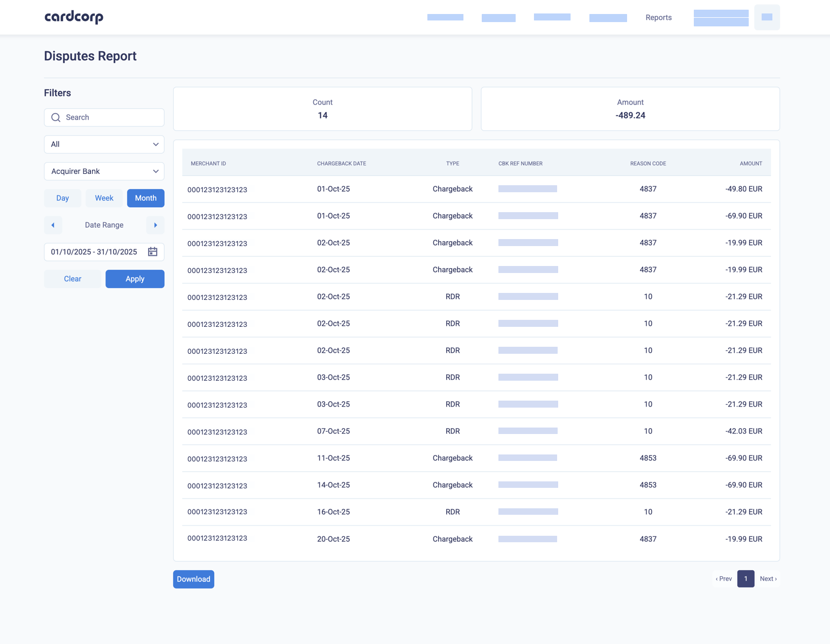This screenshot has height=644, width=830.
Task: Click the CBK Ref Number column header
Action: point(520,164)
